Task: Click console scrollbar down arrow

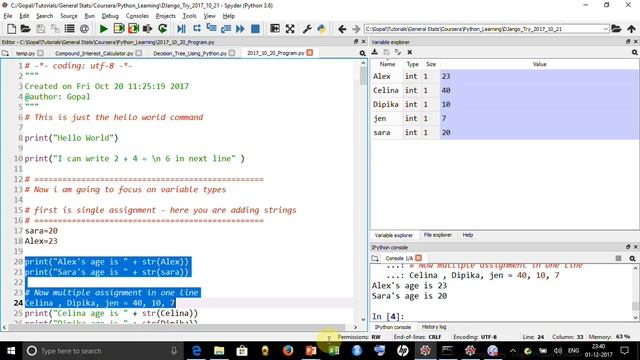Action: [635, 317]
